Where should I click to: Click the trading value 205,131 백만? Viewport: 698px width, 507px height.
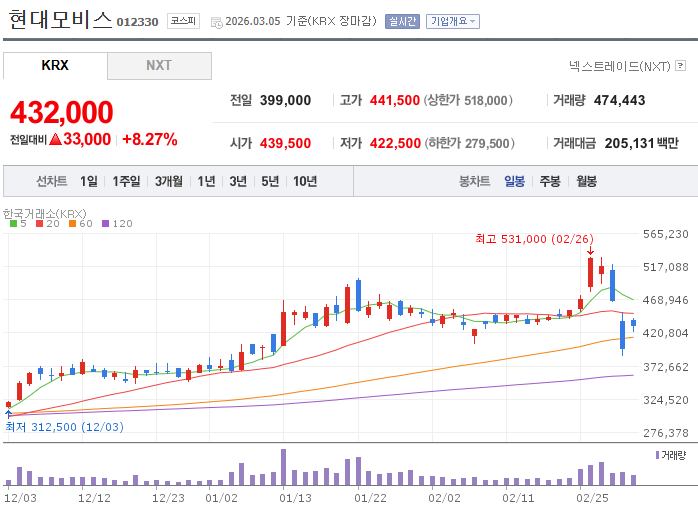(x=641, y=143)
